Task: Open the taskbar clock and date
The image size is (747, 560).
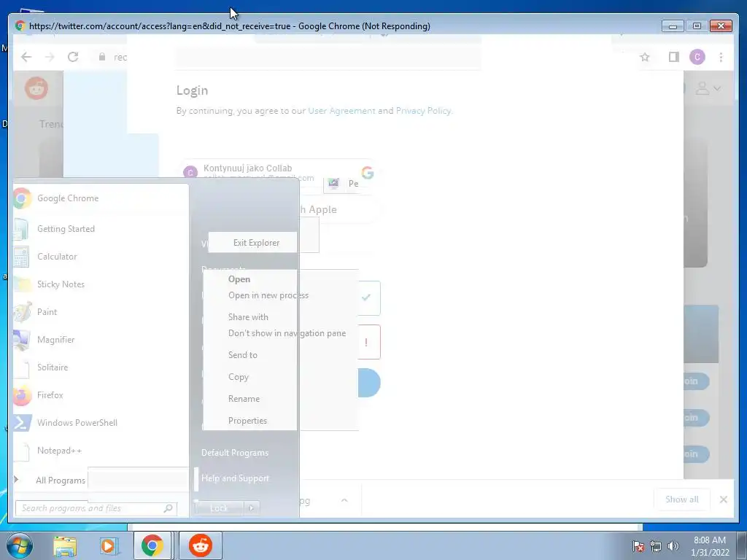Action: tap(710, 546)
